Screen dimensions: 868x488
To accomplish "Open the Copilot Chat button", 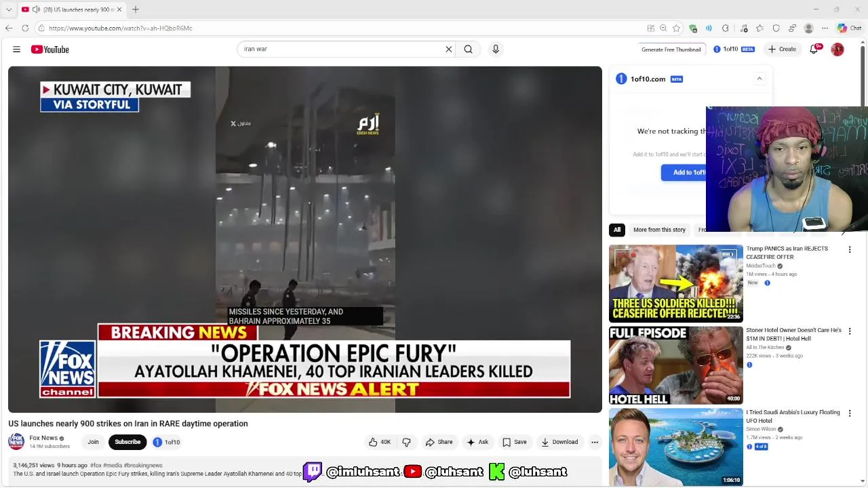I will click(849, 28).
